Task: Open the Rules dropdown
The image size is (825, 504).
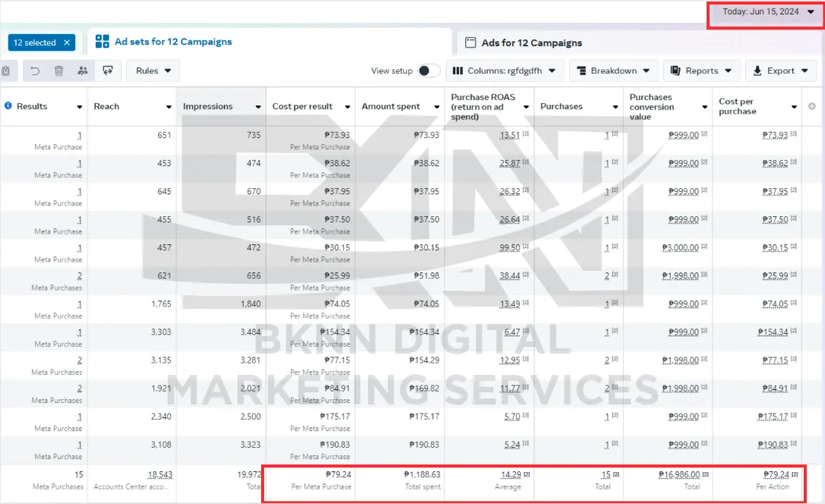Action: tap(153, 71)
